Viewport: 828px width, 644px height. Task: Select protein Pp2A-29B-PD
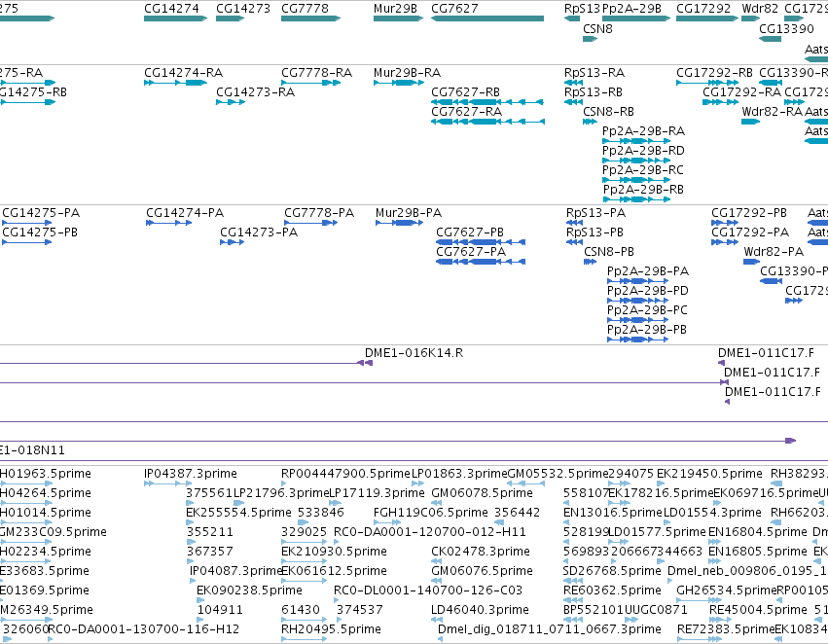click(647, 291)
